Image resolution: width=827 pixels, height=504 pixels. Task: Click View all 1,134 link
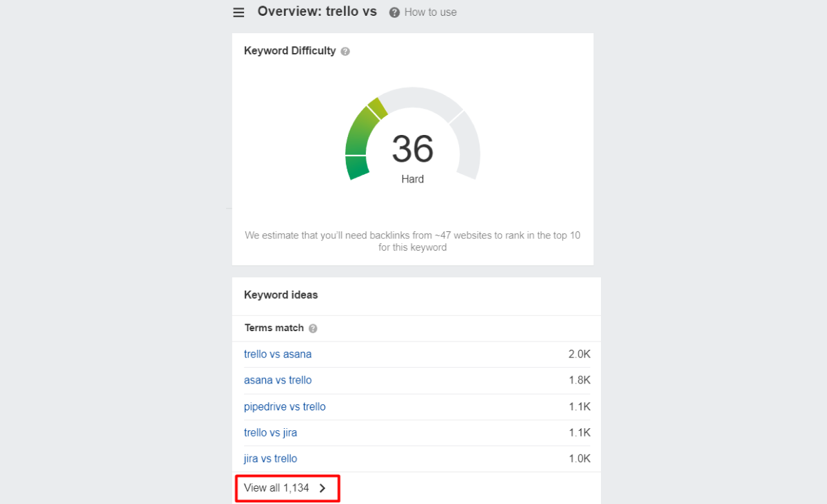coord(276,487)
